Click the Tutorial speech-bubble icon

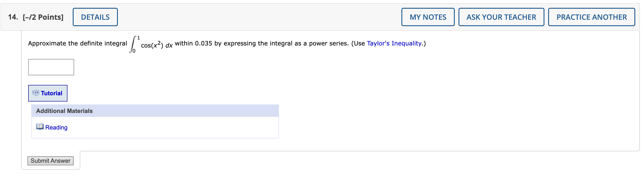pos(36,93)
